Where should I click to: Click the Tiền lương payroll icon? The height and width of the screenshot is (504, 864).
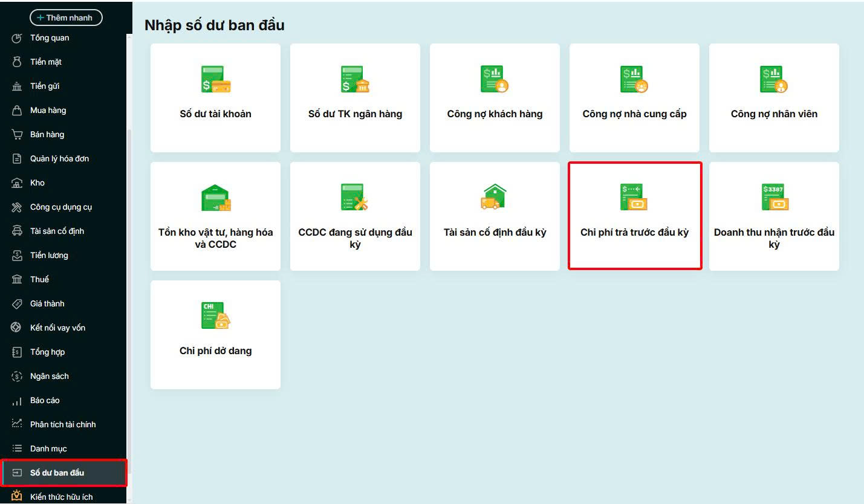coord(17,256)
